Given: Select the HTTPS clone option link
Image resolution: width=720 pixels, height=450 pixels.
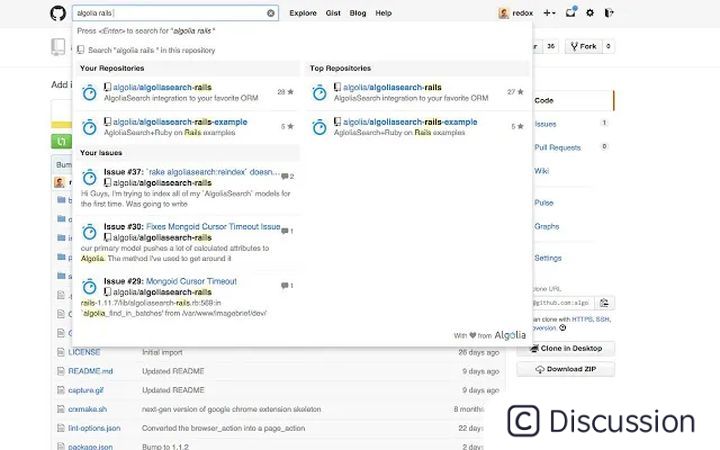Looking at the screenshot, I should pyautogui.click(x=582, y=319).
